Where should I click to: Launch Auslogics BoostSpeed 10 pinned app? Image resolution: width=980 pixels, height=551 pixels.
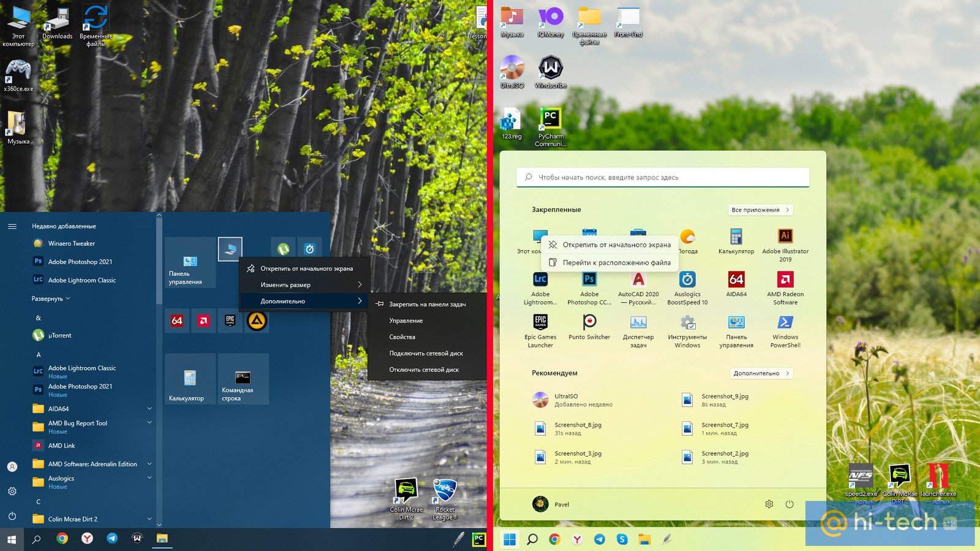(687, 288)
